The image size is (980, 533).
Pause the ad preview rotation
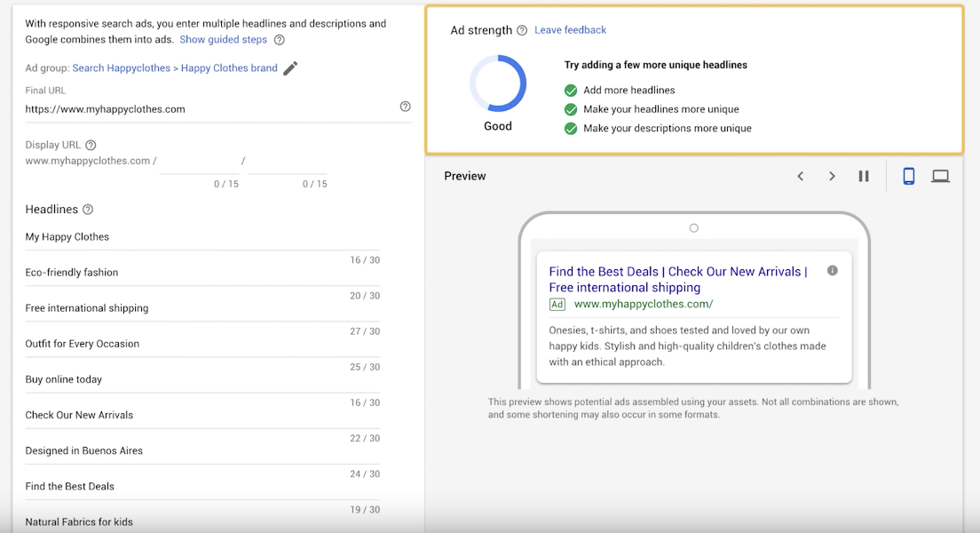tap(864, 177)
